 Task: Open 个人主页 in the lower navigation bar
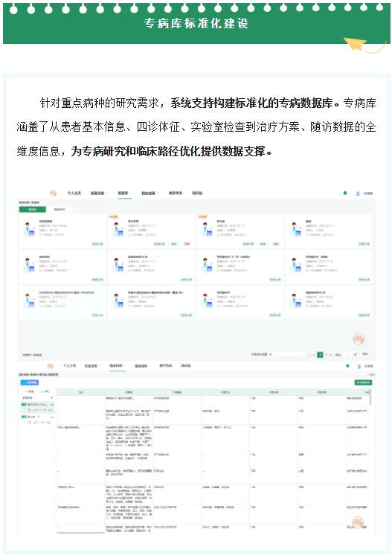point(70,366)
